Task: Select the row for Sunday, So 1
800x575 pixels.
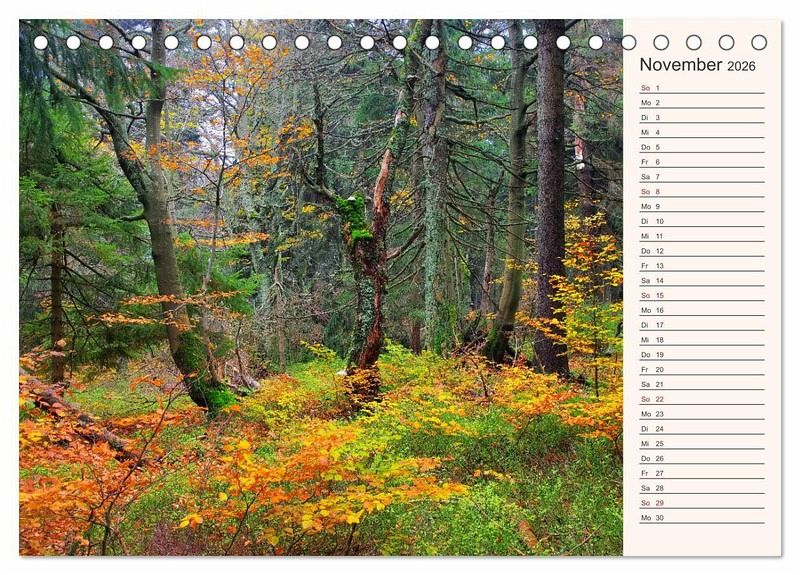Action: [700, 88]
